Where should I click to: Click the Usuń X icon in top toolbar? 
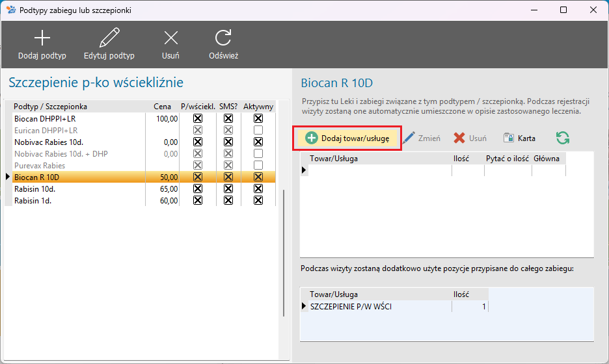click(171, 38)
